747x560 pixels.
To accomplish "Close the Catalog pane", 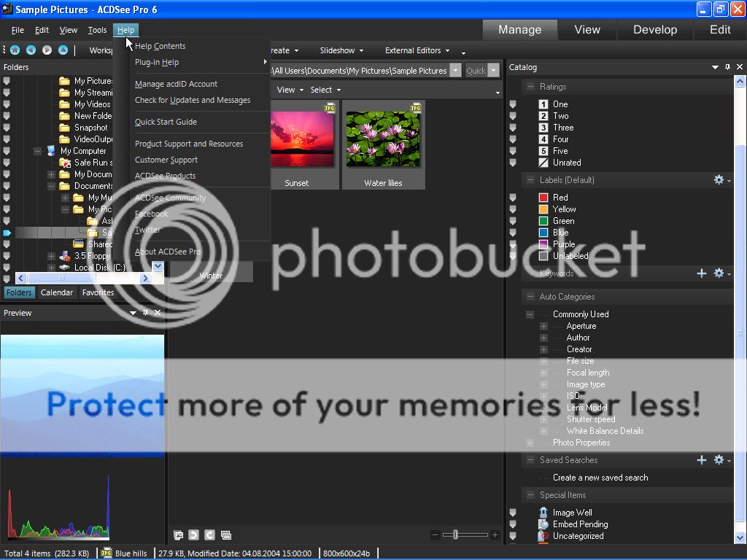I will coord(740,67).
